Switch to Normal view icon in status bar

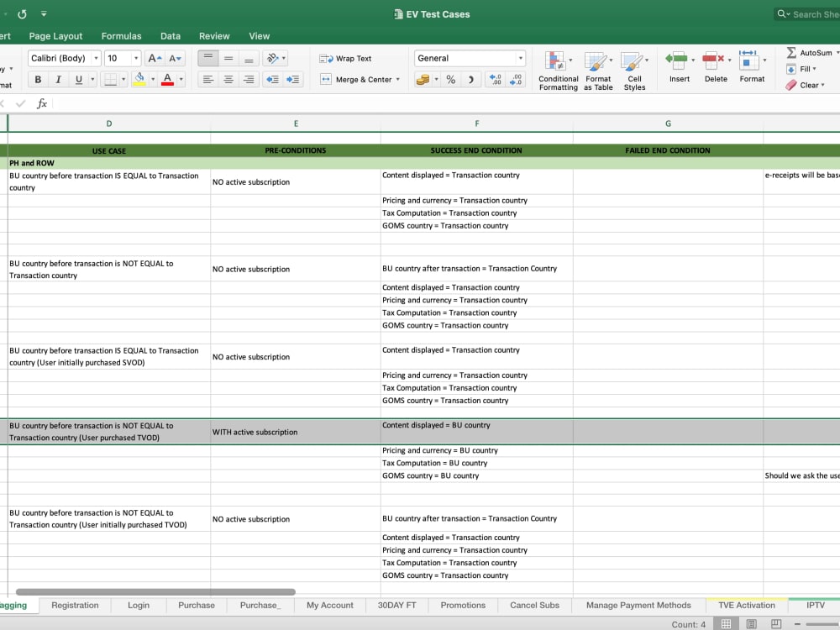[x=726, y=623]
